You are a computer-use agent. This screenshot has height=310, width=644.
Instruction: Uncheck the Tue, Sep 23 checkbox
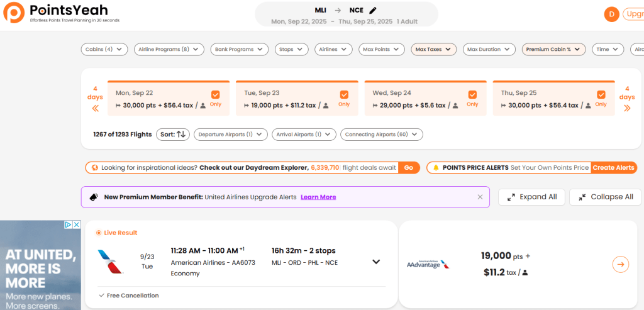pos(344,95)
